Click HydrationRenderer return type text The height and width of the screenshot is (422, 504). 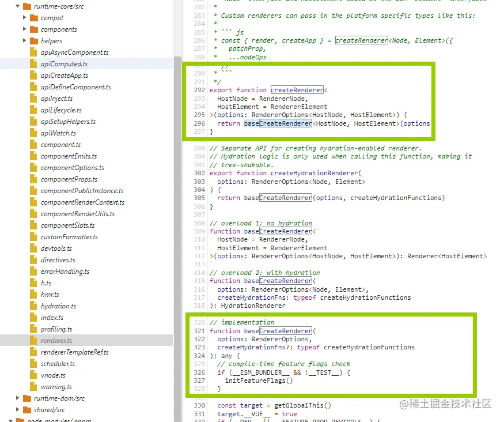click(x=253, y=306)
